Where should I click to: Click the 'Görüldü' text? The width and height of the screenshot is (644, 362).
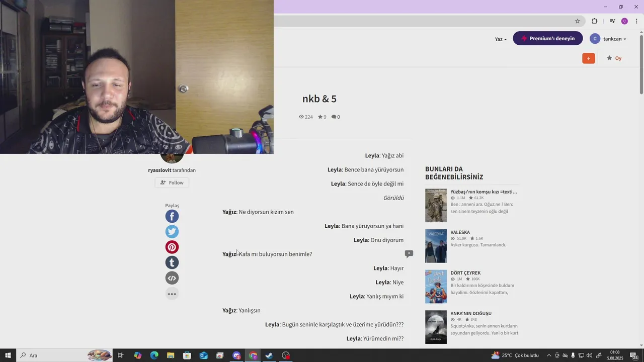[393, 198]
